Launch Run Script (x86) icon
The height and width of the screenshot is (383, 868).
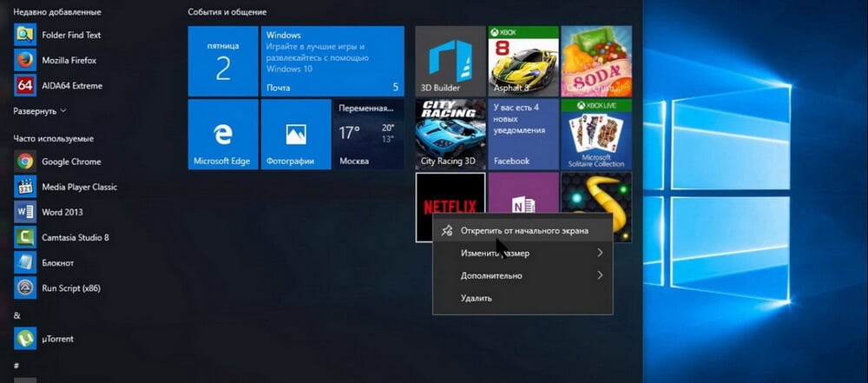point(25,288)
